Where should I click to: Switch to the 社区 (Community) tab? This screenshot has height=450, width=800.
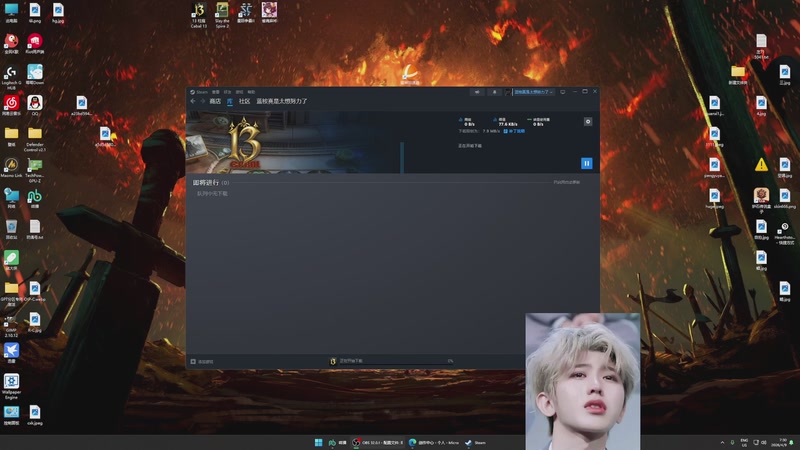click(x=244, y=101)
